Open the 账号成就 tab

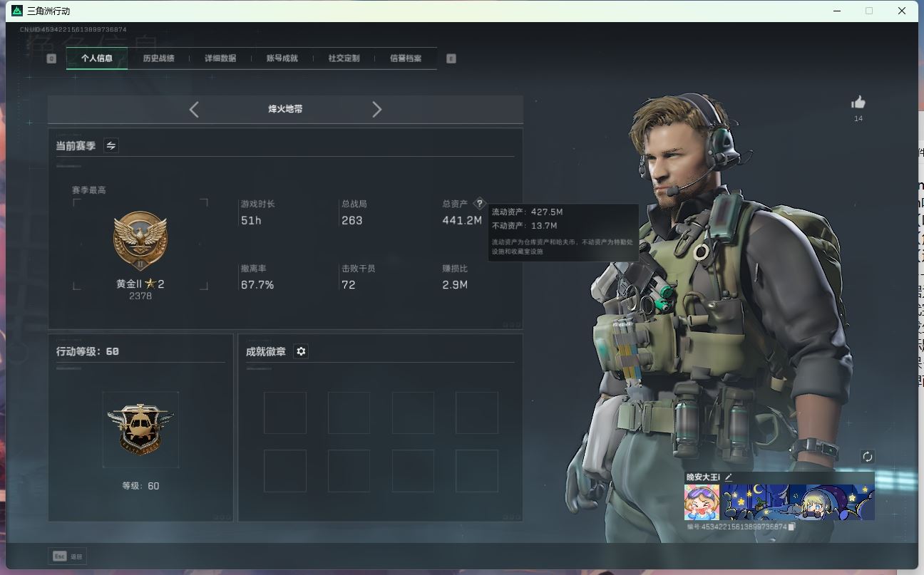[282, 58]
